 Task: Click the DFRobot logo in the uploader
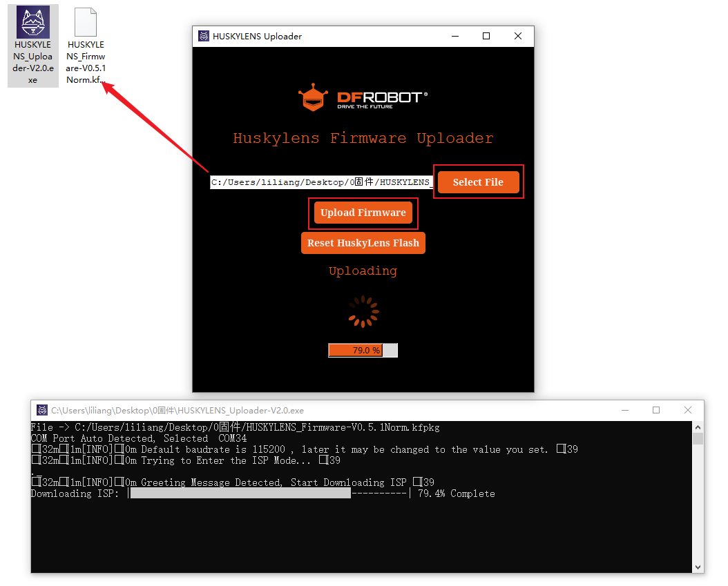[363, 98]
